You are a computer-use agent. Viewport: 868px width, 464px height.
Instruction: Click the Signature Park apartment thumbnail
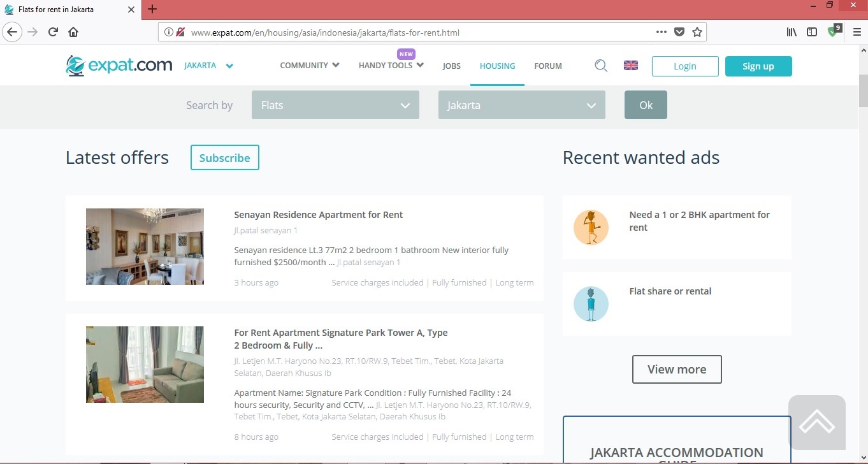pos(145,365)
